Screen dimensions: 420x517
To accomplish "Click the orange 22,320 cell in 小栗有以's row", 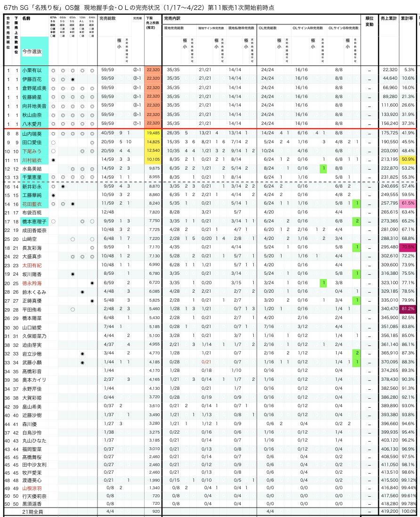I will tap(153, 70).
